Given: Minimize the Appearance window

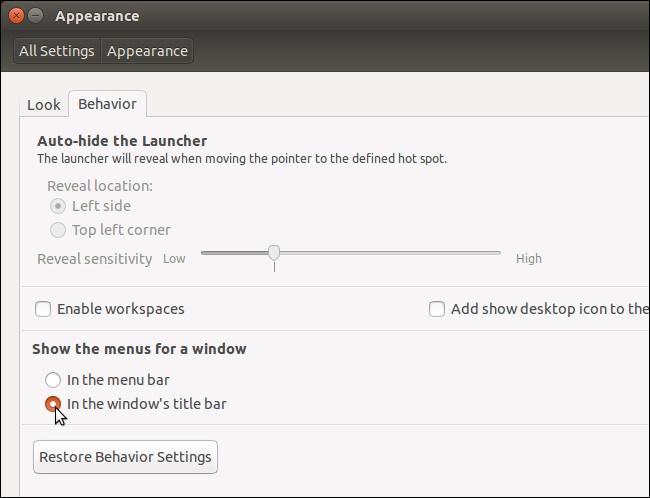Looking at the screenshot, I should (x=35, y=16).
